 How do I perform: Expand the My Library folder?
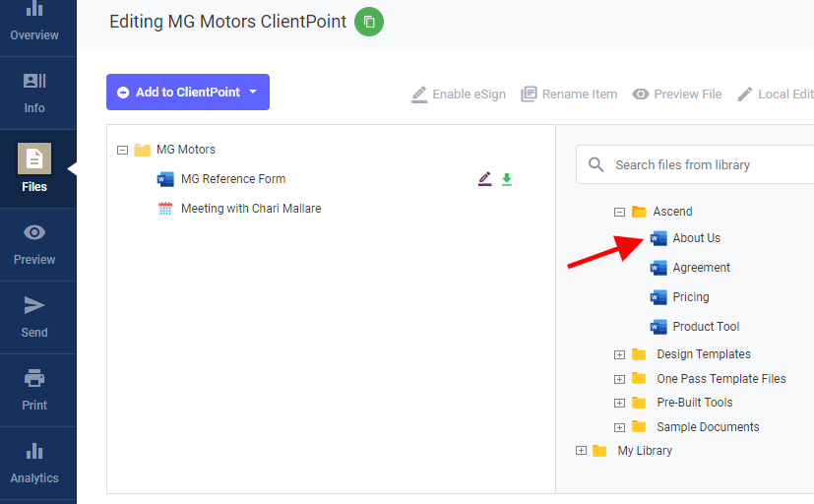coord(581,451)
